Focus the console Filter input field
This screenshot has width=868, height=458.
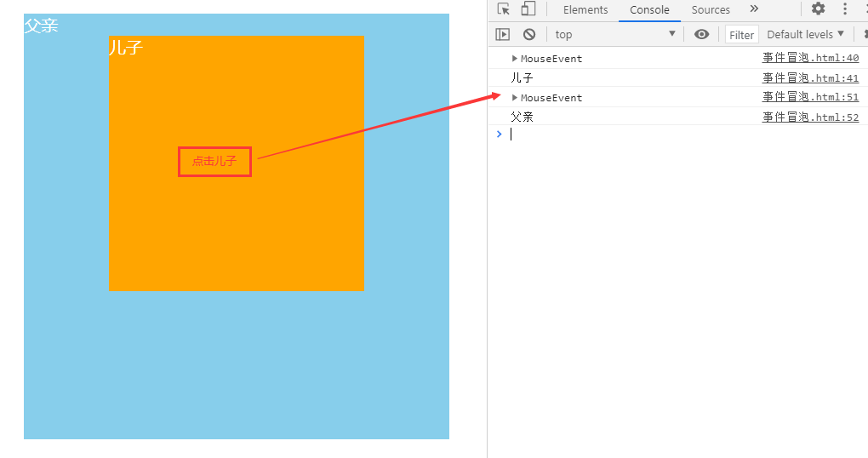pyautogui.click(x=742, y=35)
